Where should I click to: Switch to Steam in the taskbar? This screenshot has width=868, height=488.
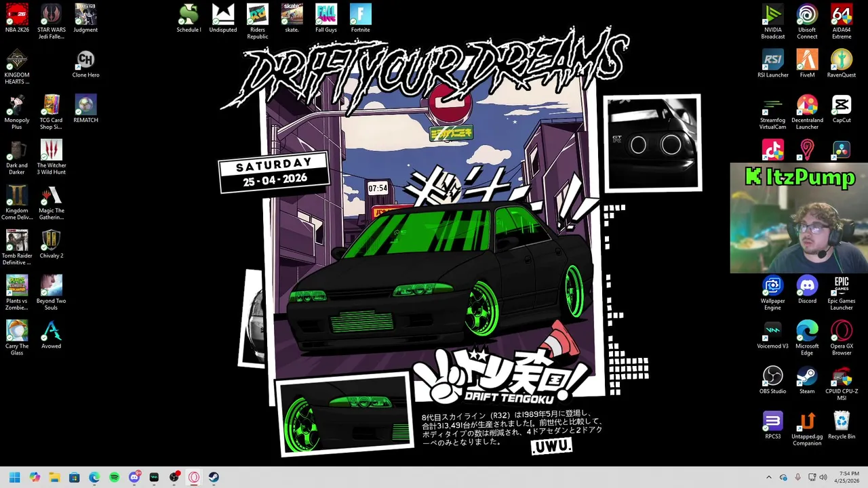214,477
